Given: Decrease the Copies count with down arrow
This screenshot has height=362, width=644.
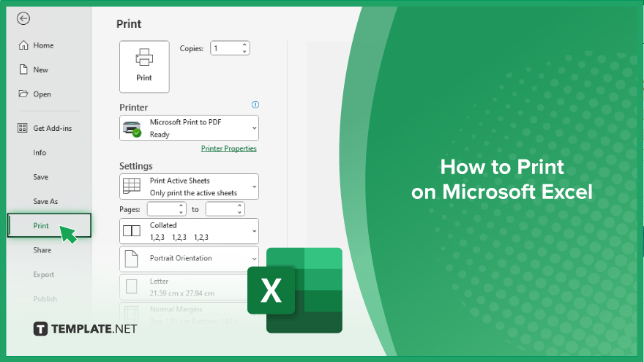Looking at the screenshot, I should 244,52.
